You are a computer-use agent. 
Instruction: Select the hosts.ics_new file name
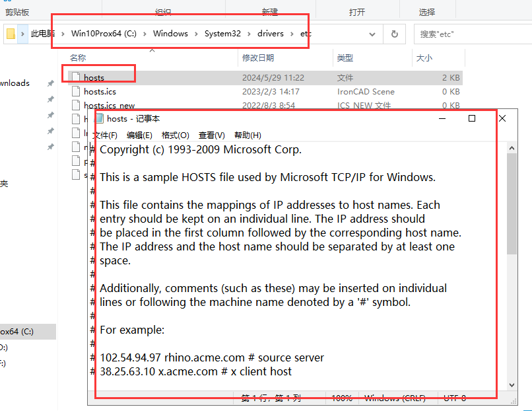[x=110, y=105]
